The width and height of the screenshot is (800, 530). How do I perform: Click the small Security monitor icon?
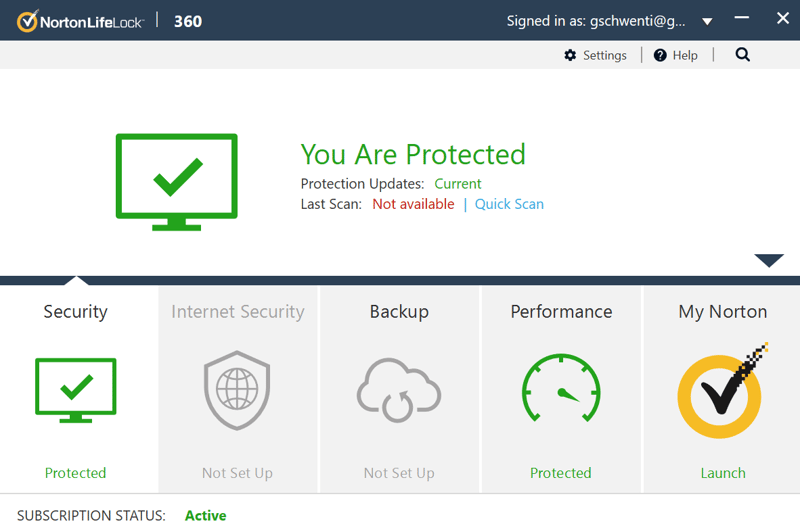(x=76, y=390)
